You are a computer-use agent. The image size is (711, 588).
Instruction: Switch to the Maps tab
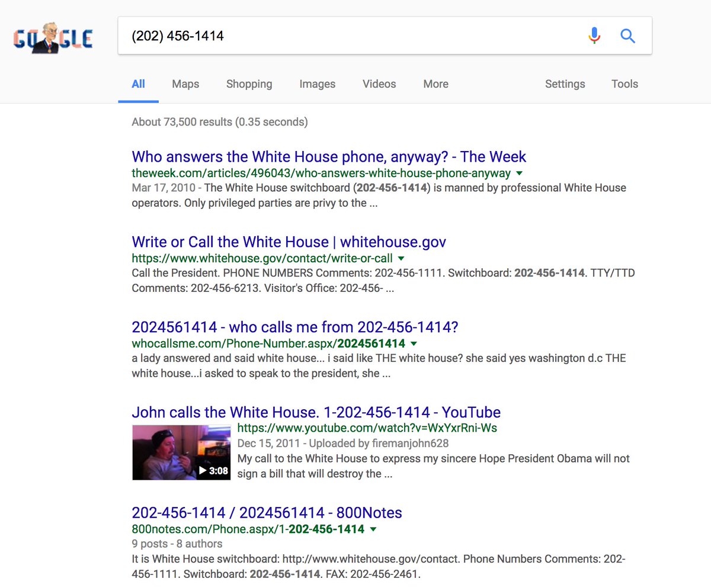click(185, 84)
